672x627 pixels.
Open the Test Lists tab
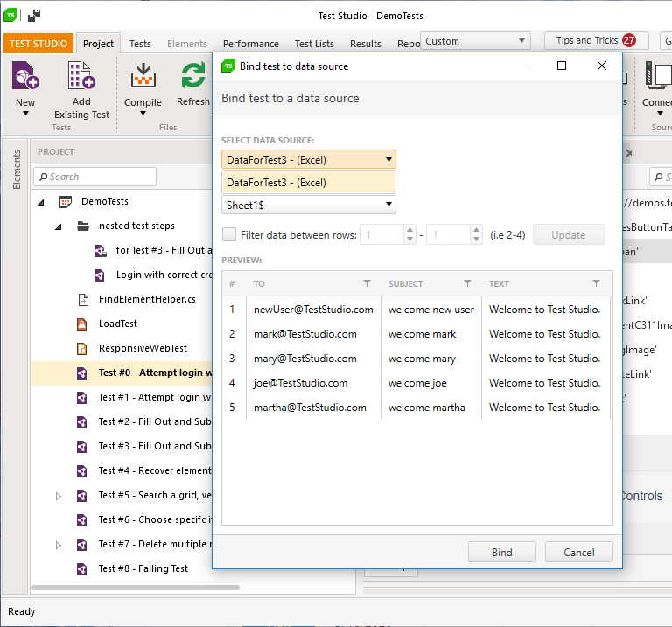pyautogui.click(x=314, y=44)
